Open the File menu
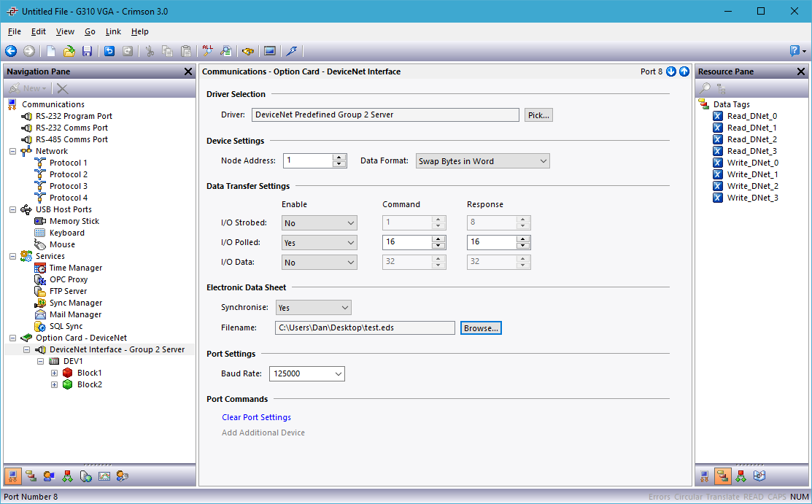Image resolution: width=812 pixels, height=504 pixels. click(x=15, y=31)
